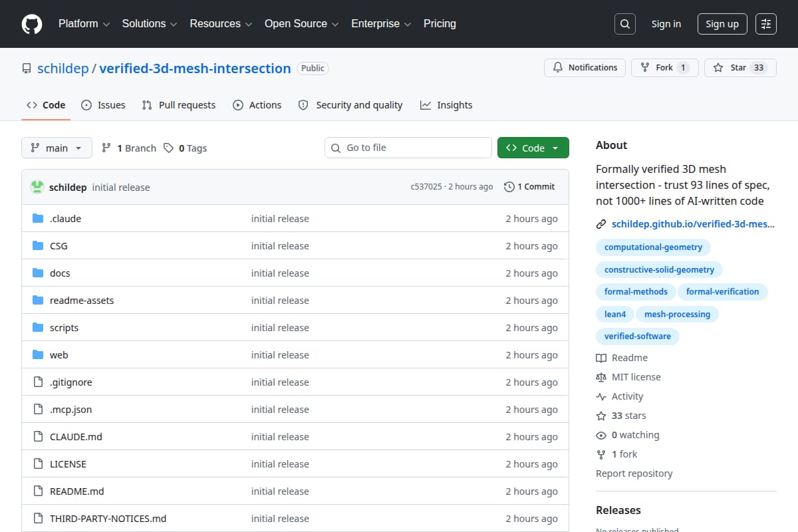Image resolution: width=798 pixels, height=532 pixels.
Task: Click the scripts folder icon
Action: (38, 328)
